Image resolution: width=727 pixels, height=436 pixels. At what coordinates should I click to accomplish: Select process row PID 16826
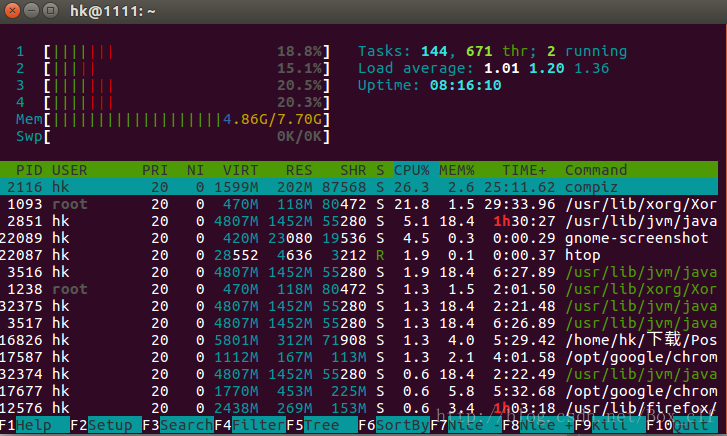pos(359,340)
